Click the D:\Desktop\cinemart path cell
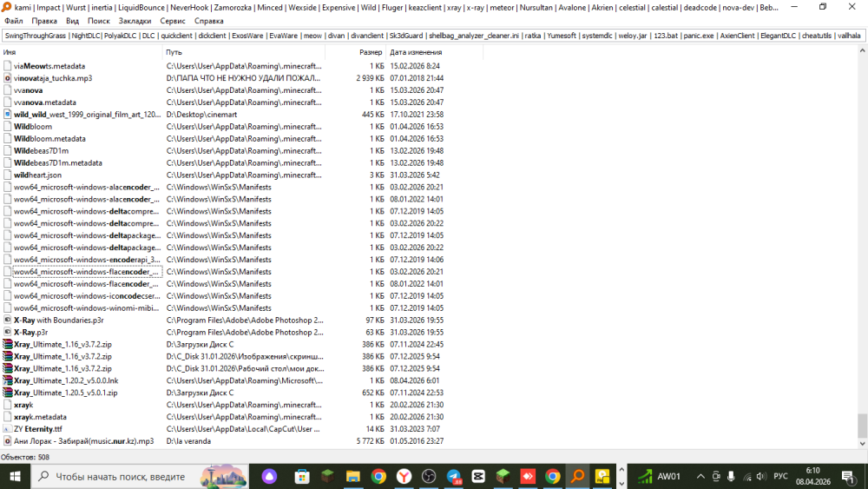The width and height of the screenshot is (868, 489). tap(201, 114)
